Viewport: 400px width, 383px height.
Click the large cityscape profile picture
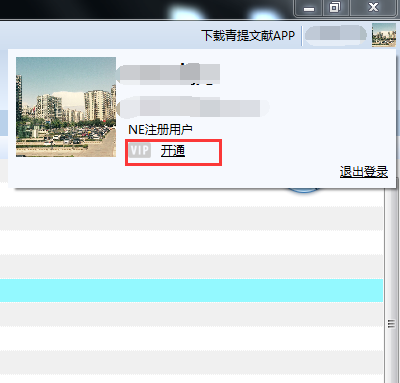[x=66, y=107]
